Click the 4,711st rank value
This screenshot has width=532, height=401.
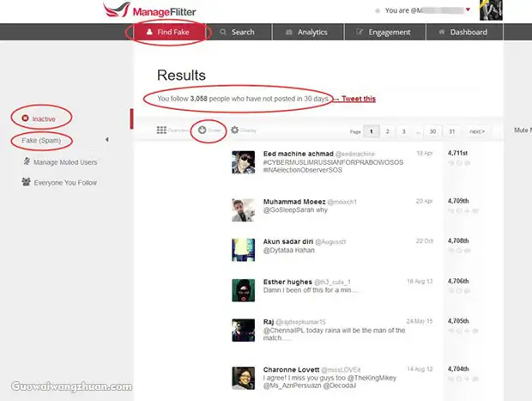pyautogui.click(x=457, y=153)
